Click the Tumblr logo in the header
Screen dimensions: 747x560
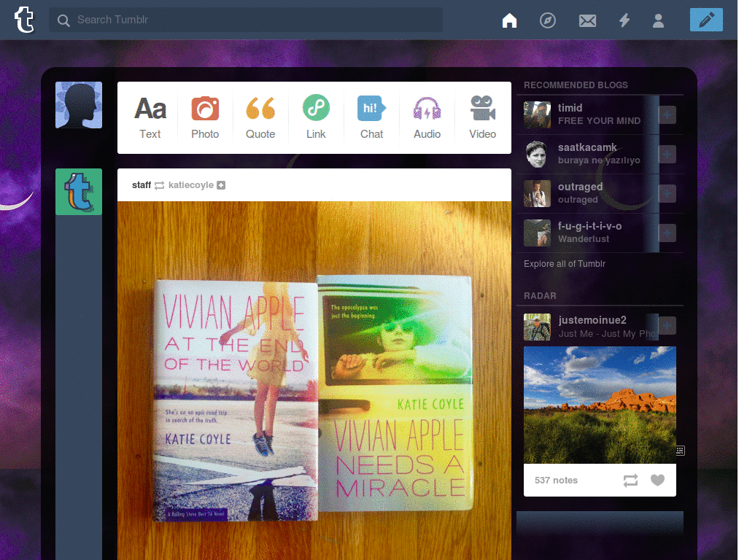click(24, 20)
